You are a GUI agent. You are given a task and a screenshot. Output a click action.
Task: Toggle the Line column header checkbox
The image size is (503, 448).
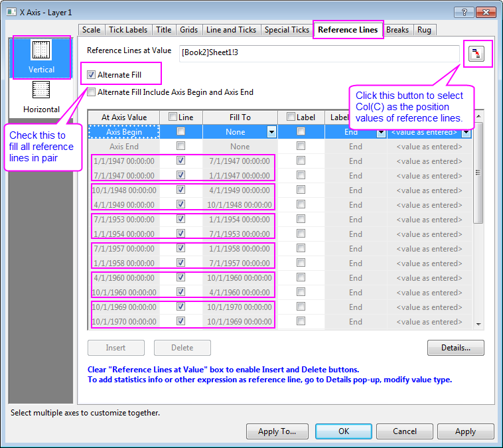[173, 117]
